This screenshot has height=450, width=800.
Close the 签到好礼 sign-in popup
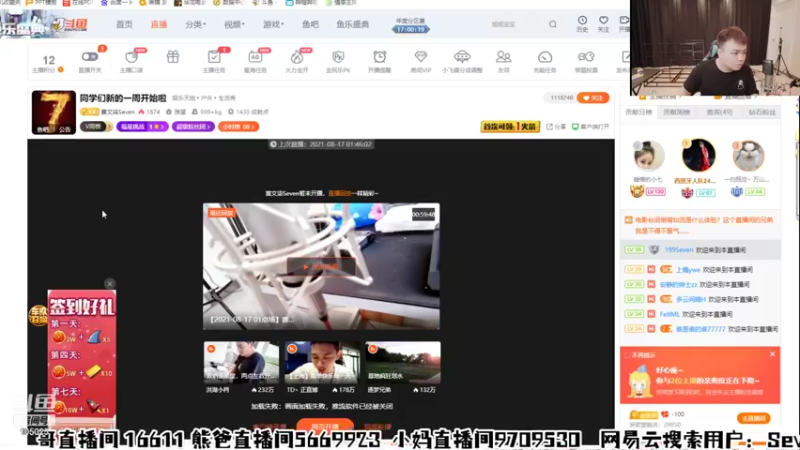point(110,284)
